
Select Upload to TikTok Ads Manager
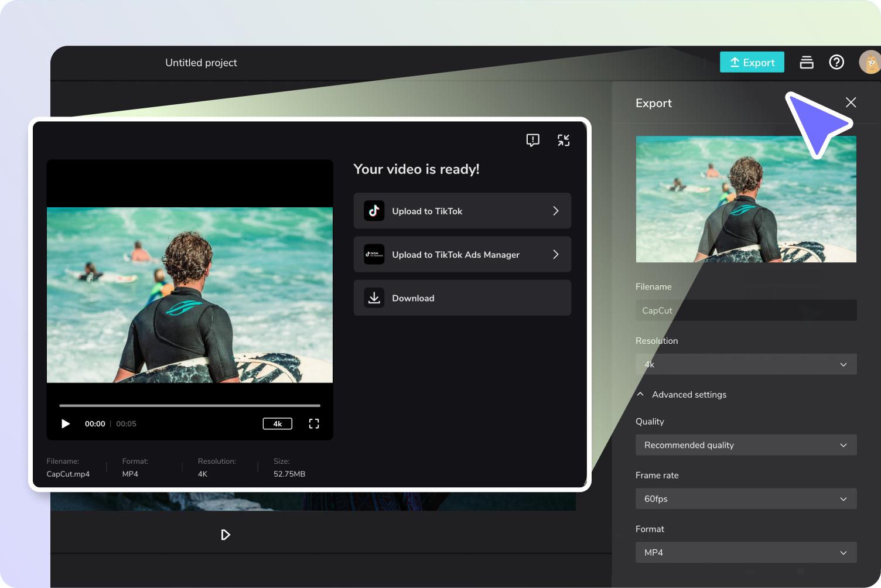coord(462,254)
